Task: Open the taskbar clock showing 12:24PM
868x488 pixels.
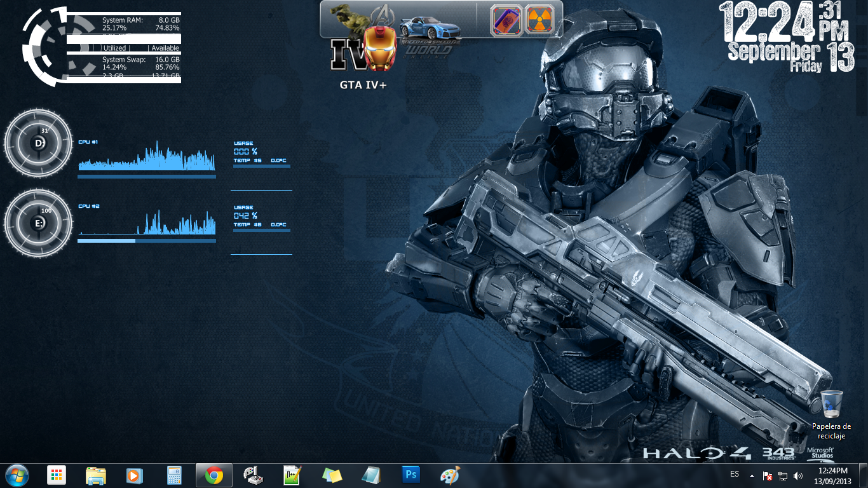Action: (x=832, y=475)
